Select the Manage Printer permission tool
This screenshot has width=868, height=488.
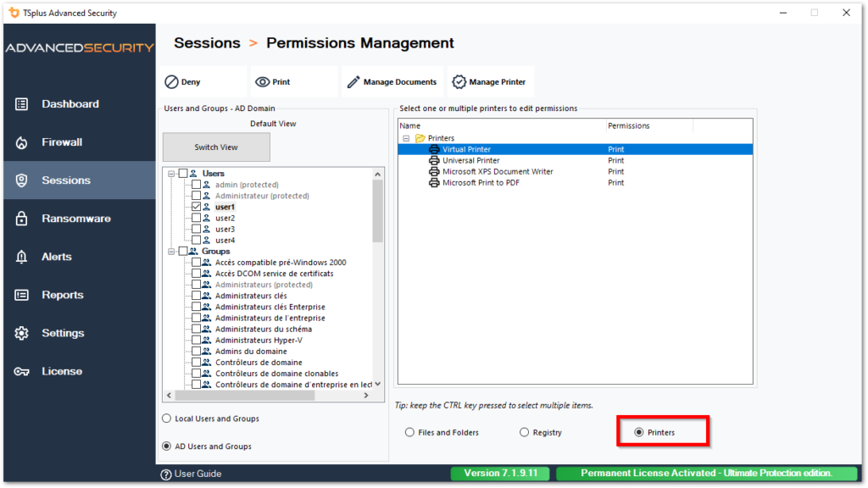click(x=490, y=81)
